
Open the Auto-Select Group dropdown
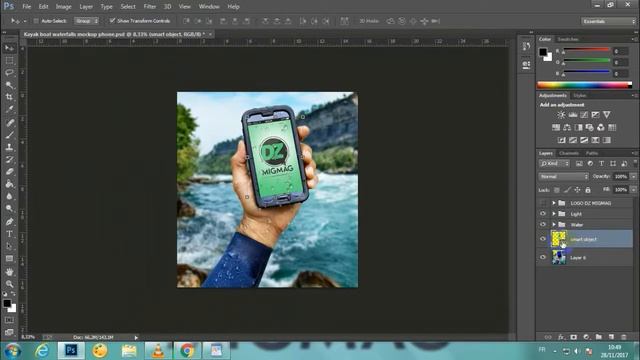point(87,21)
